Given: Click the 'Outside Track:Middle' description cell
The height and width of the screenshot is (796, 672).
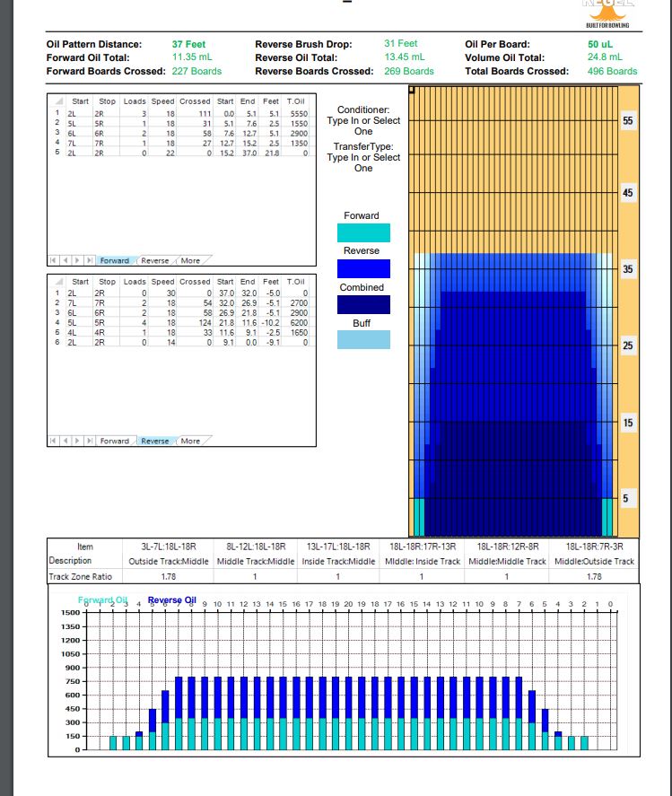Looking at the screenshot, I should (169, 562).
